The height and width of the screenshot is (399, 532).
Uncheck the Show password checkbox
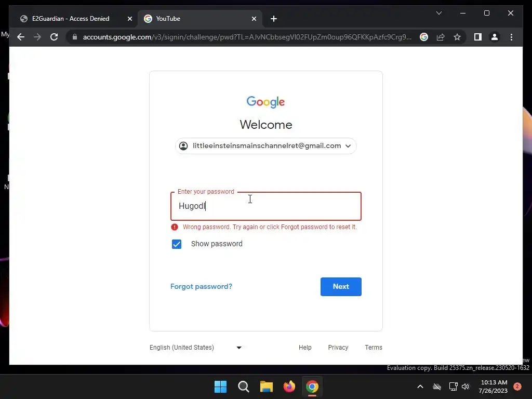pyautogui.click(x=177, y=244)
